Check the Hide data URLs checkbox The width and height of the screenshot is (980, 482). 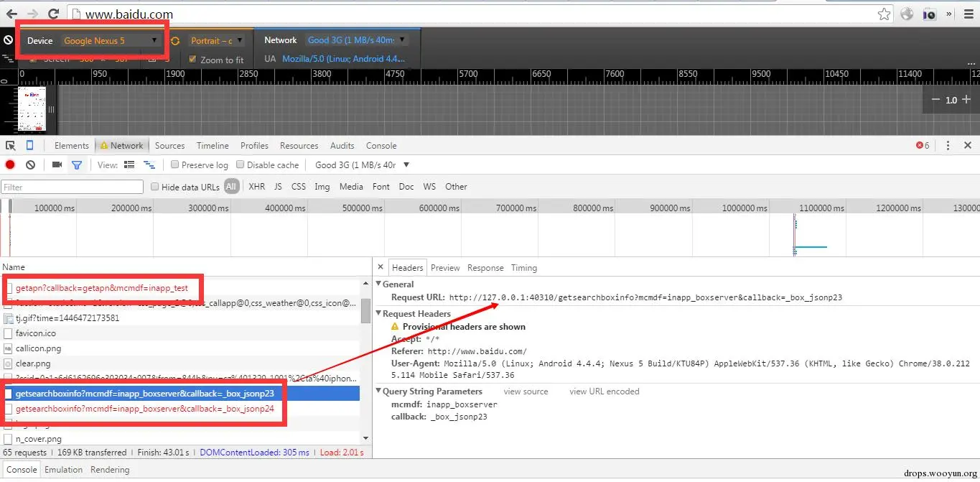(154, 187)
